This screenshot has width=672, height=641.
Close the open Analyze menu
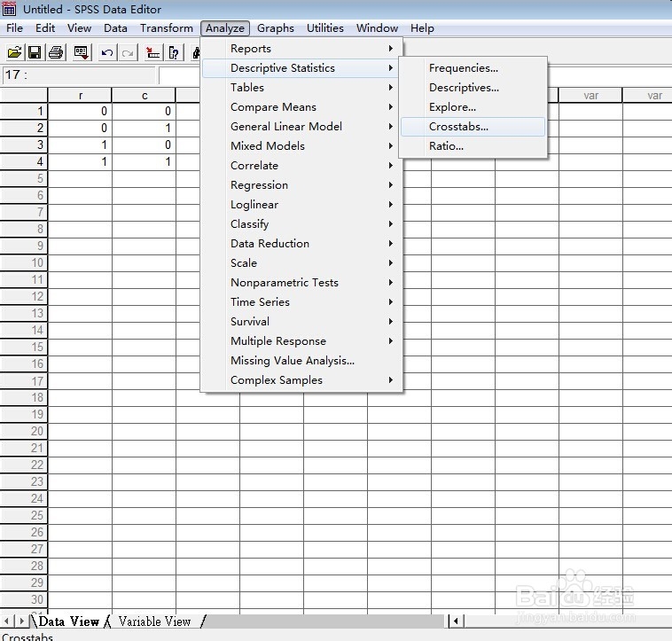click(x=225, y=28)
